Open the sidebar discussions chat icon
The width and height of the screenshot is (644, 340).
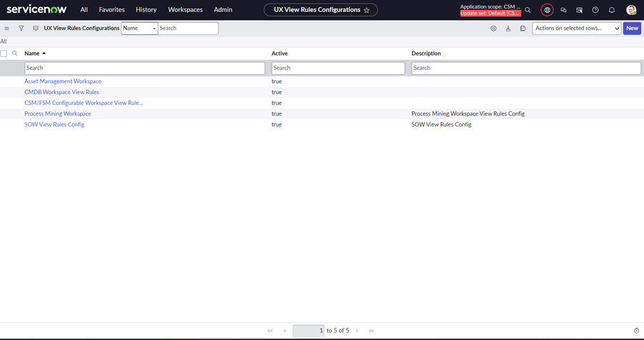pyautogui.click(x=563, y=10)
